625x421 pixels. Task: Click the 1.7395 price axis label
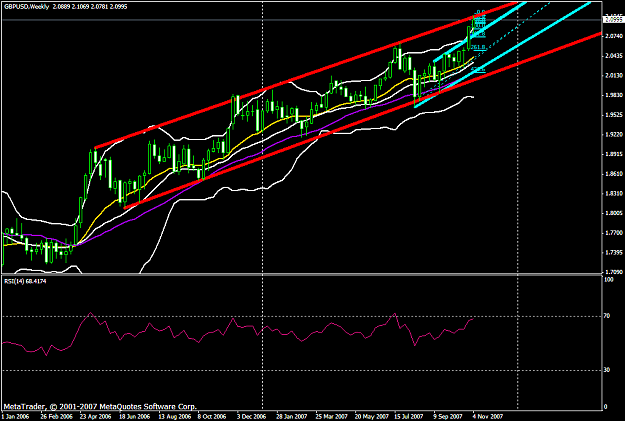click(x=614, y=253)
